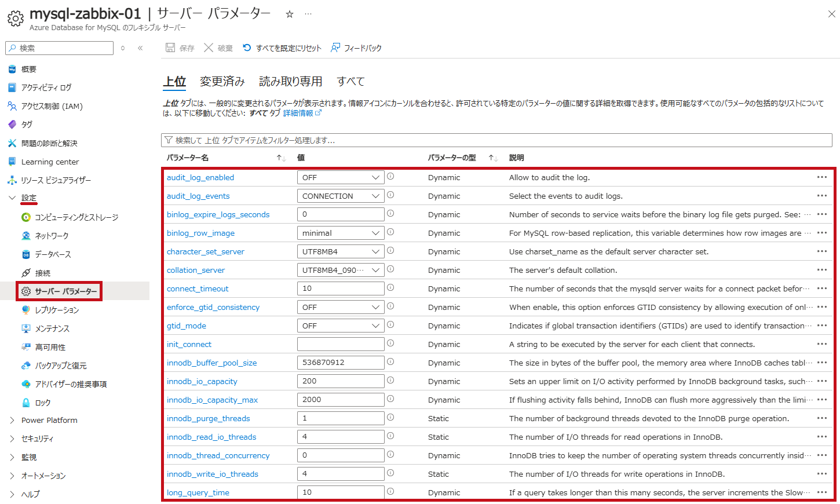Open collation_server value dropdown
This screenshot has height=504, width=840.
(x=341, y=270)
